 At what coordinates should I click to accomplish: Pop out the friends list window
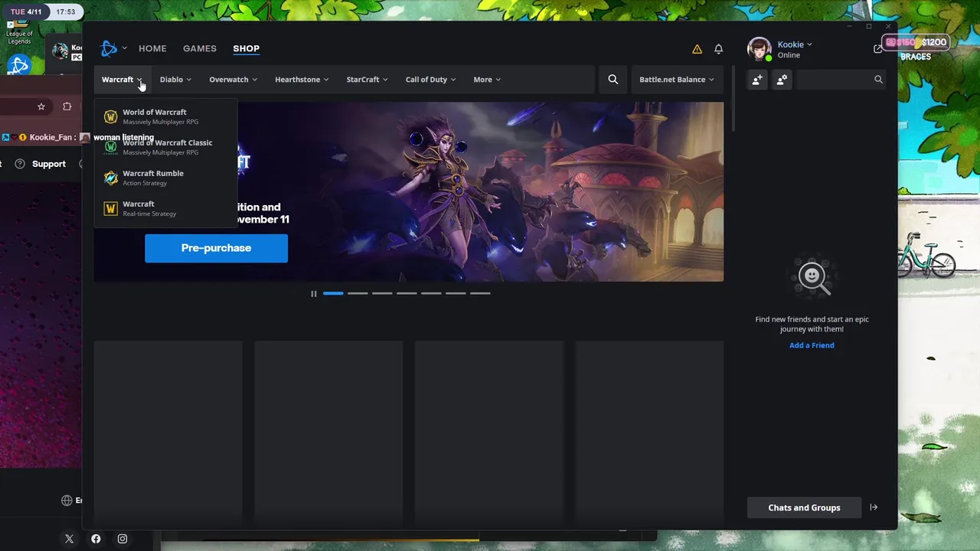(x=877, y=49)
